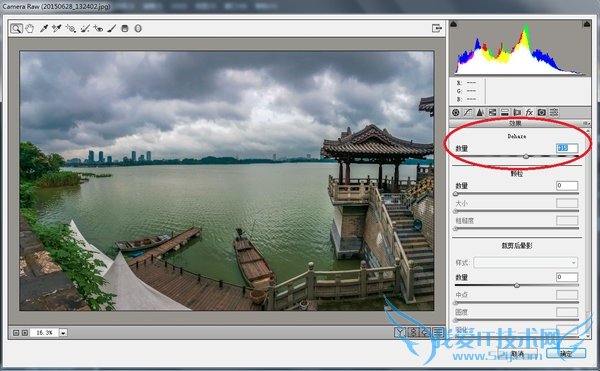This screenshot has width=600, height=371.
Task: Select the Targeted Adjustment tool
Action: pos(71,28)
